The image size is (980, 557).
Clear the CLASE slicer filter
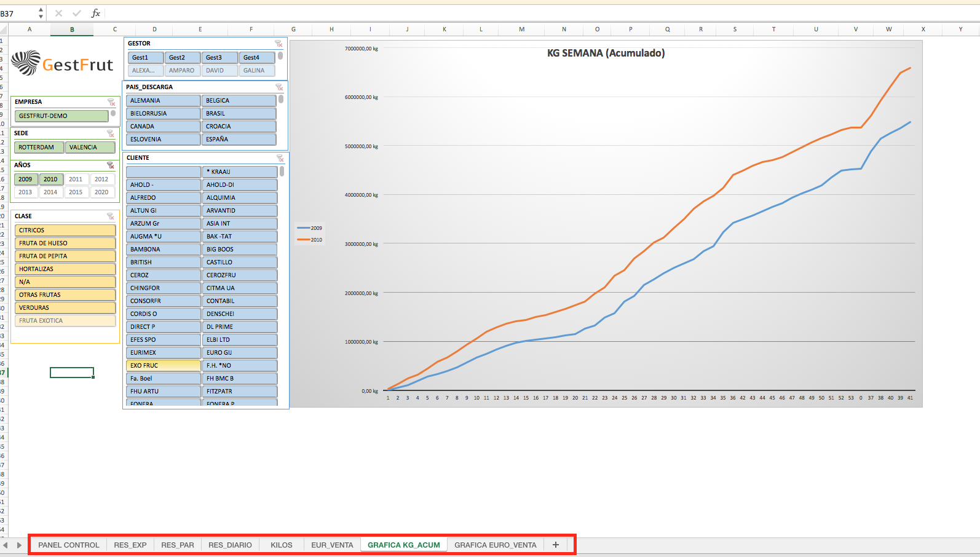(111, 216)
